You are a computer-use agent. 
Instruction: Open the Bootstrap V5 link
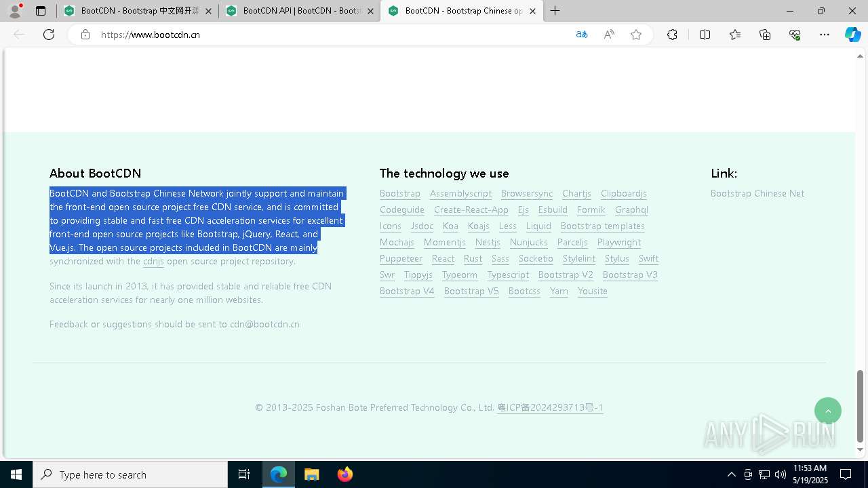pyautogui.click(x=471, y=291)
